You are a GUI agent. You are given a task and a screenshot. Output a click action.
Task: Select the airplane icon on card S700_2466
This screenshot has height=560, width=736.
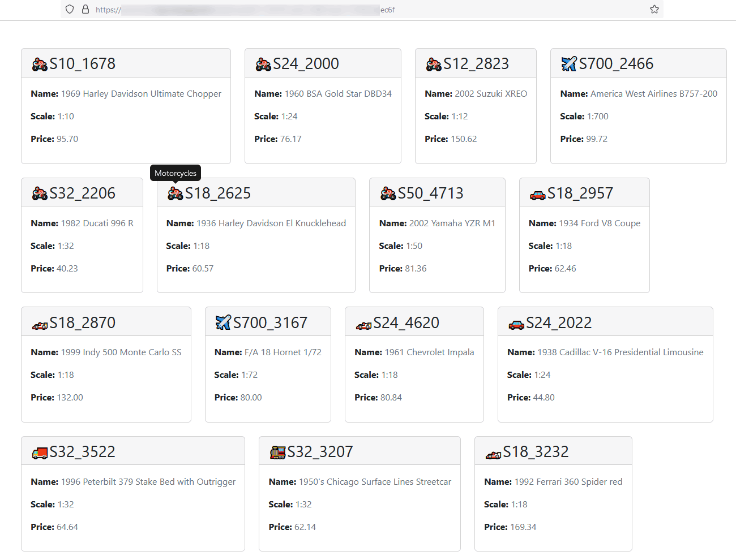(568, 64)
